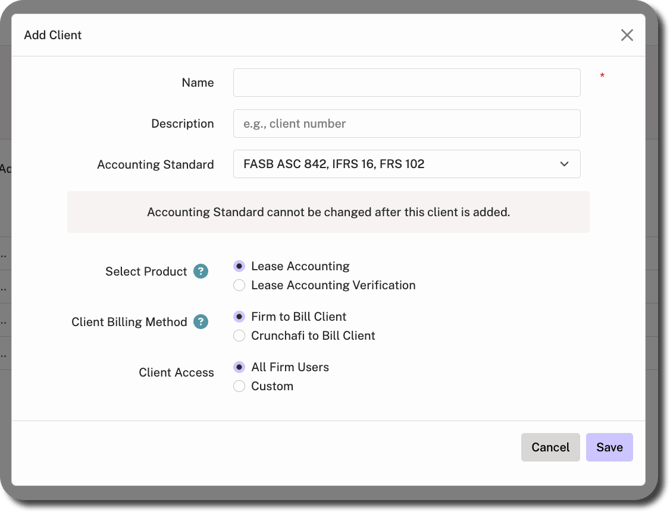Select Custom client access

click(239, 386)
